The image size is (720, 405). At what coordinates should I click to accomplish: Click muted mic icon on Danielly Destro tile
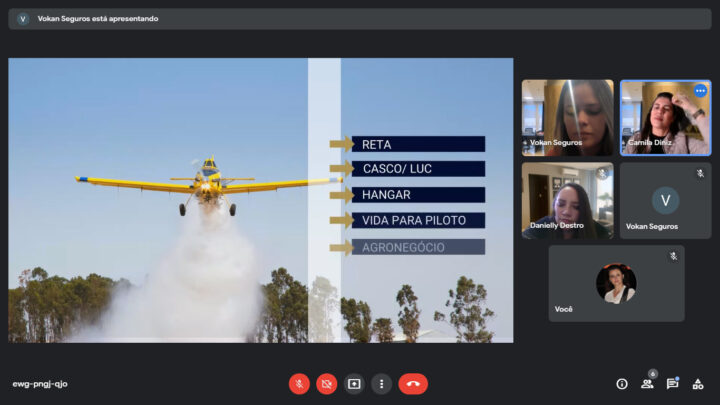pos(602,174)
